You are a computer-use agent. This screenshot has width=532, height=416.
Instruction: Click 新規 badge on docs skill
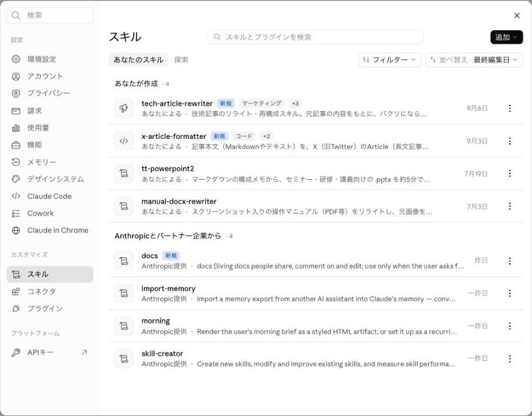[171, 256]
